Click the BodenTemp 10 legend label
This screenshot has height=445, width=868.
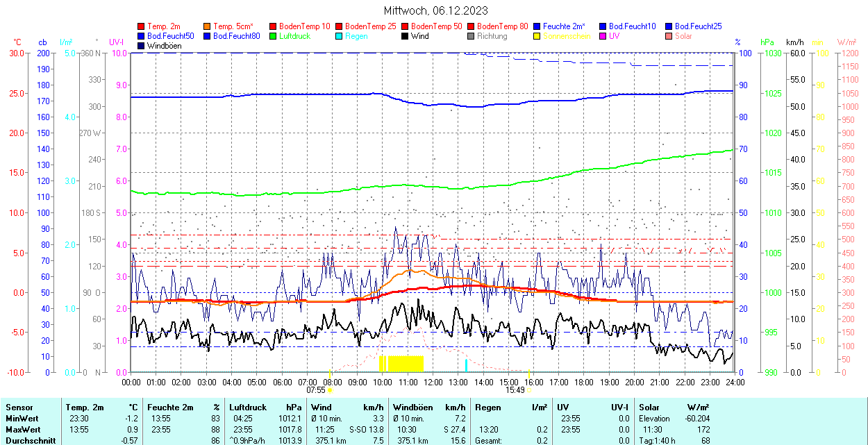305,26
